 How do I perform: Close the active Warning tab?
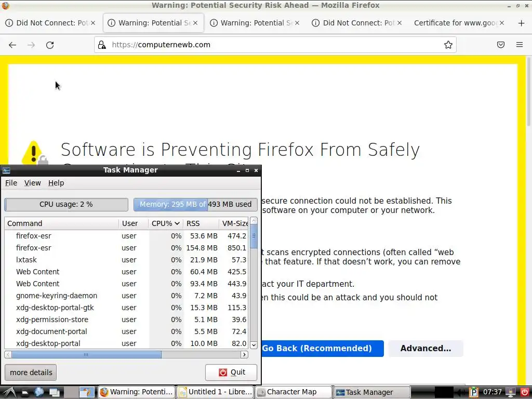[195, 23]
